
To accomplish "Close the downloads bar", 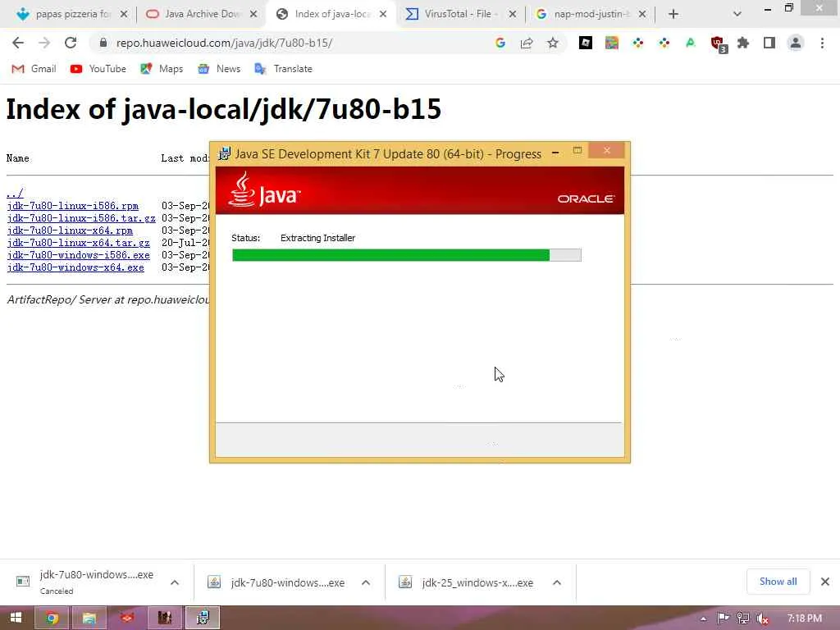I will point(825,582).
